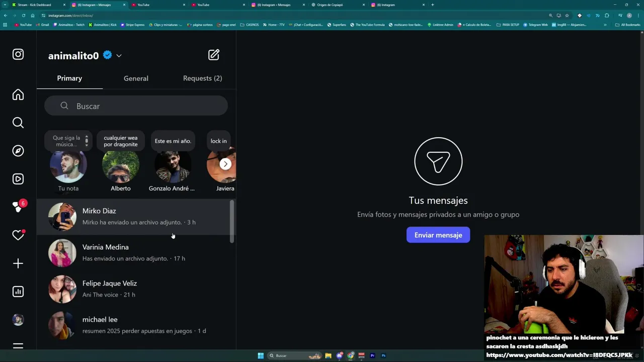Open Notifications heart icon
Screen dimensions: 644x362
click(x=18, y=235)
